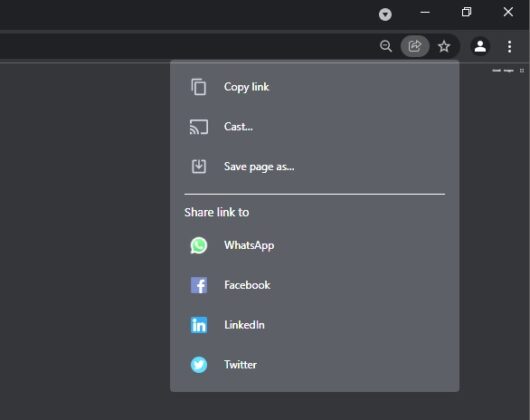Click the share page icon in toolbar
530x420 pixels.
pos(415,46)
